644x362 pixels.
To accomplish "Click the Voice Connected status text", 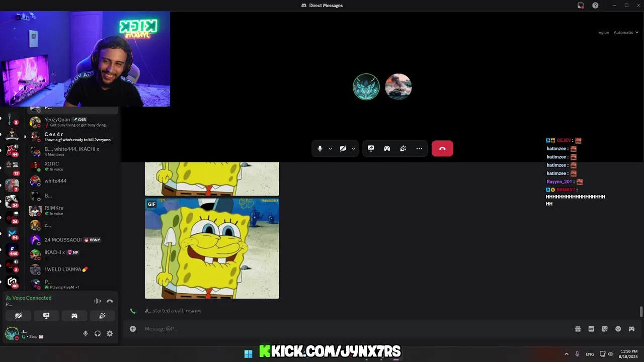I will tap(32, 298).
